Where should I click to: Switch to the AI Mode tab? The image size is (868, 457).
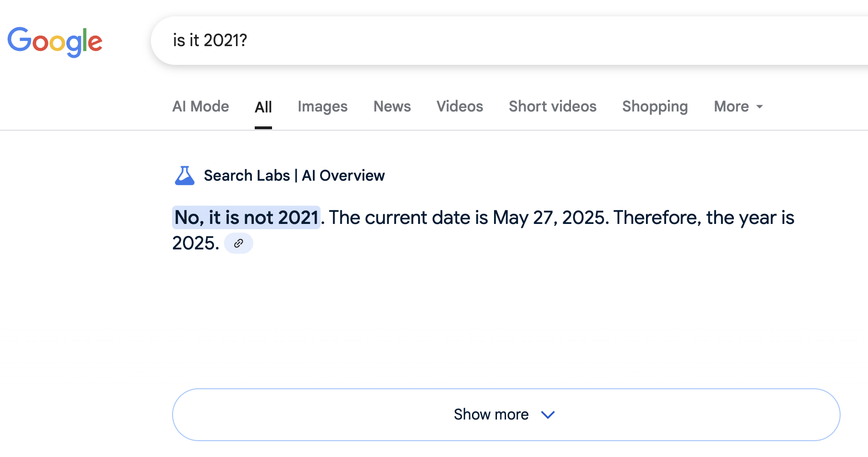tap(200, 106)
